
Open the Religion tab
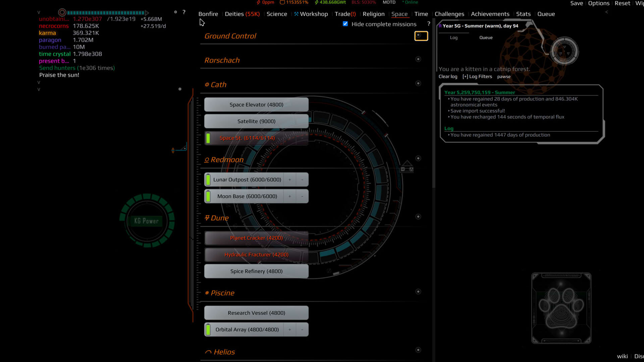[x=373, y=14]
